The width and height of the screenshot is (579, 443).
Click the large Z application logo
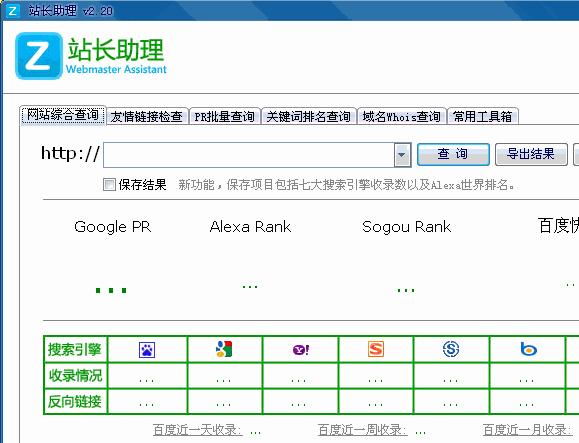coord(39,56)
